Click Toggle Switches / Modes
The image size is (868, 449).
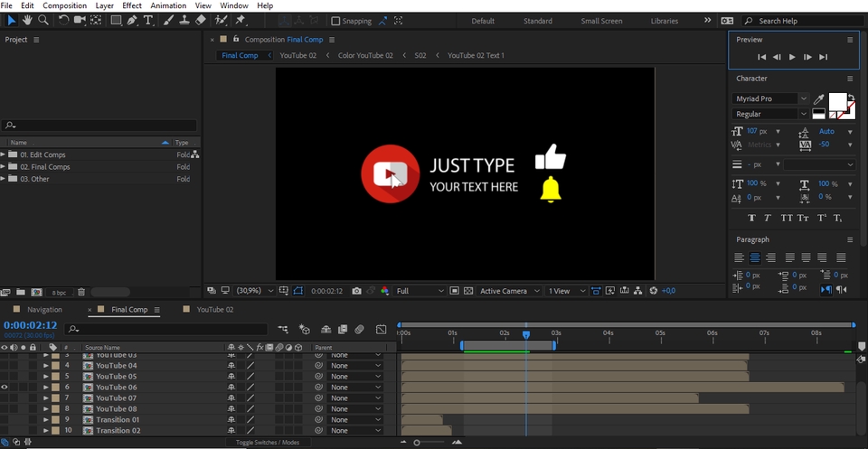tap(268, 443)
